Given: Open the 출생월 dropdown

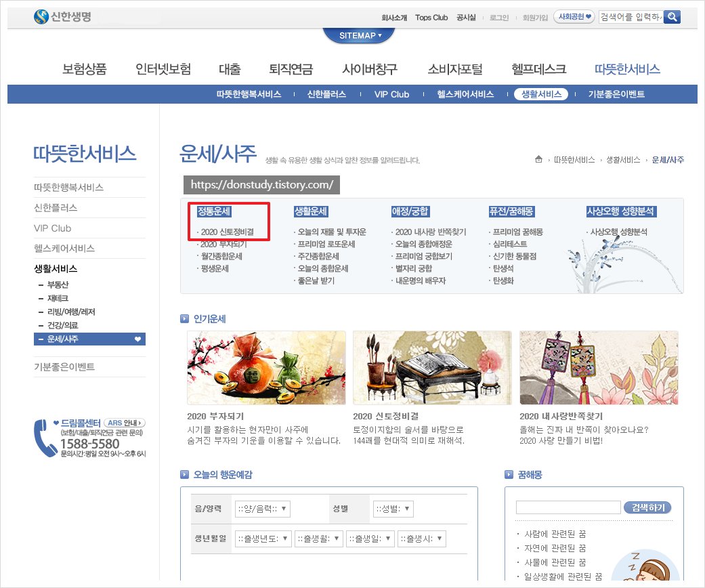Looking at the screenshot, I should pyautogui.click(x=319, y=539).
